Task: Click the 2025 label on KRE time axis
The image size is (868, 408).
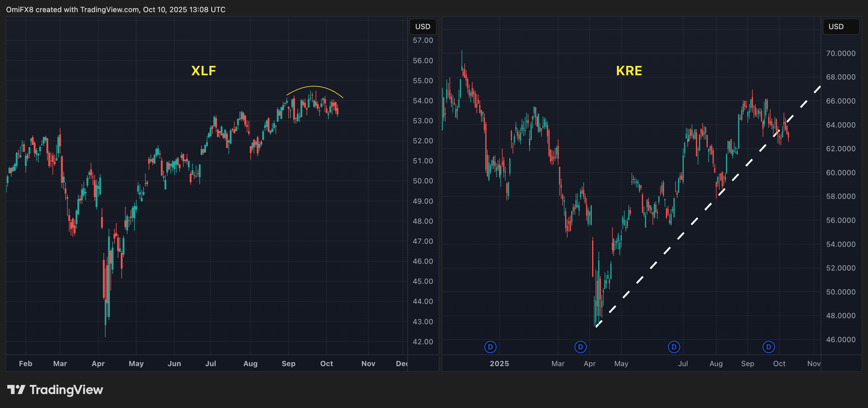Action: (499, 364)
